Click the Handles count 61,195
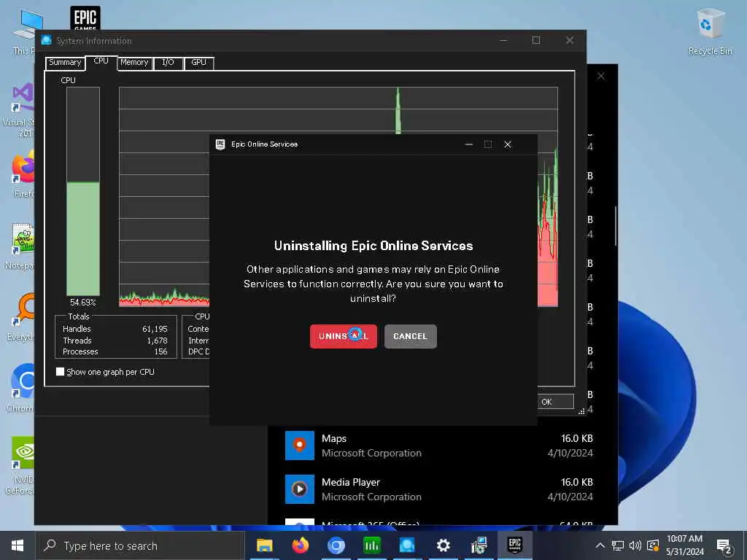The height and width of the screenshot is (560, 747). 155,329
